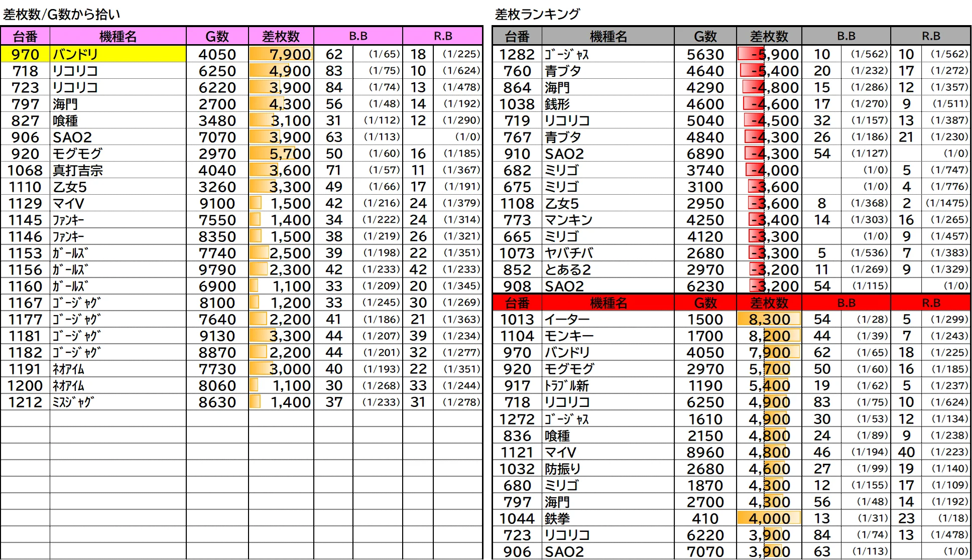This screenshot has height=560, width=972.
Task: Select machine number 1167
Action: pyautogui.click(x=25, y=303)
